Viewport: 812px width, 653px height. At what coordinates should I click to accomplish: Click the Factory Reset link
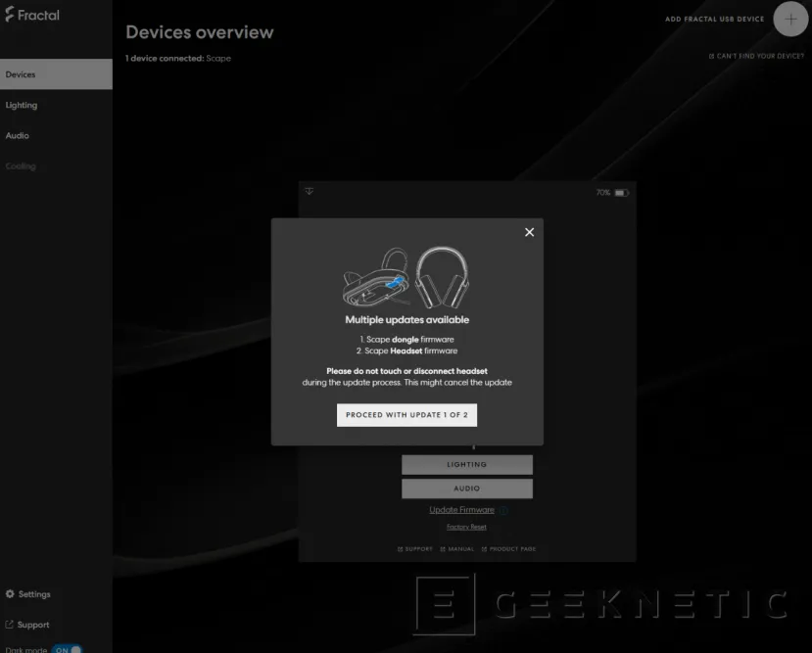[466, 527]
